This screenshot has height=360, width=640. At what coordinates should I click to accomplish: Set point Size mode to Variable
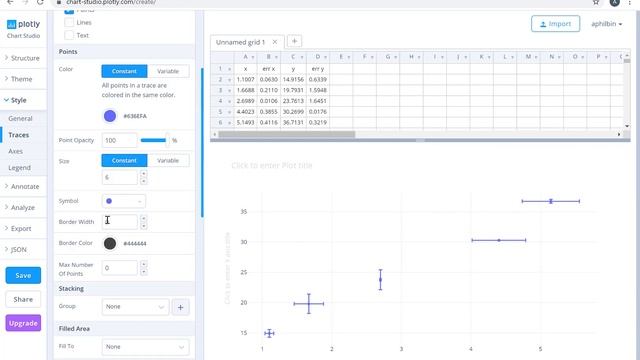[168, 160]
